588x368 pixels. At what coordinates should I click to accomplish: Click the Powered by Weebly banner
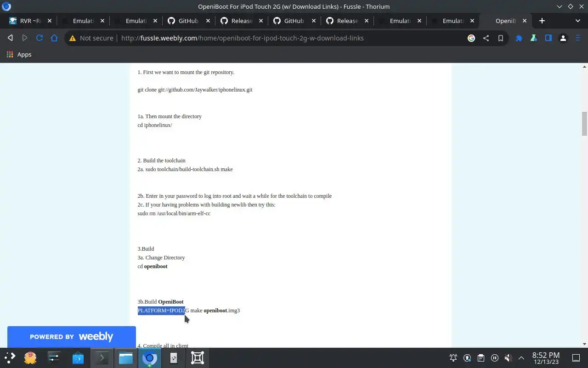[71, 337]
